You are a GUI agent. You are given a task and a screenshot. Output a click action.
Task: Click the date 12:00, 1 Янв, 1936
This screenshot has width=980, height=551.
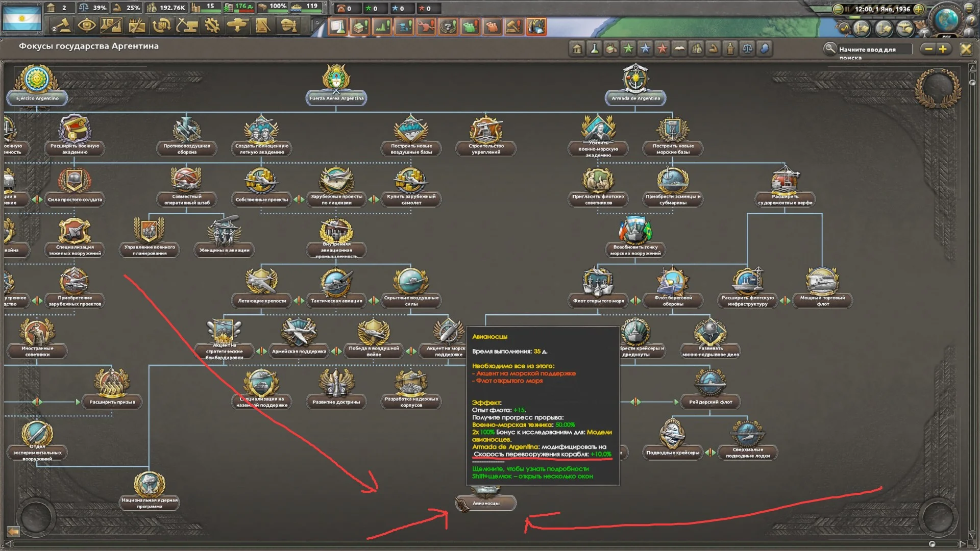[x=883, y=9]
